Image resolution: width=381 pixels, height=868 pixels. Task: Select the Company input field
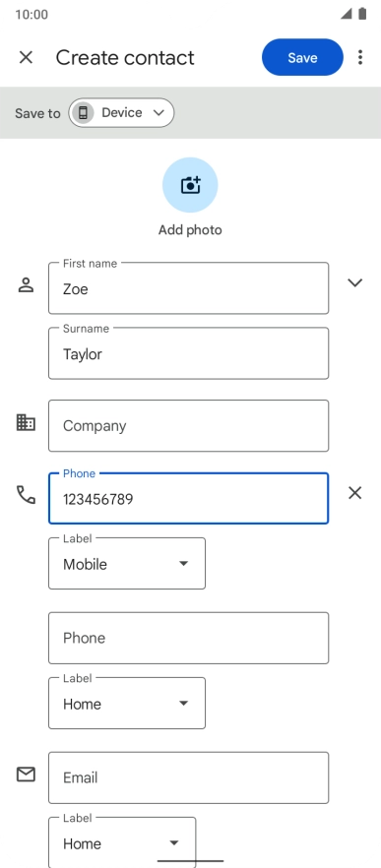click(x=188, y=426)
